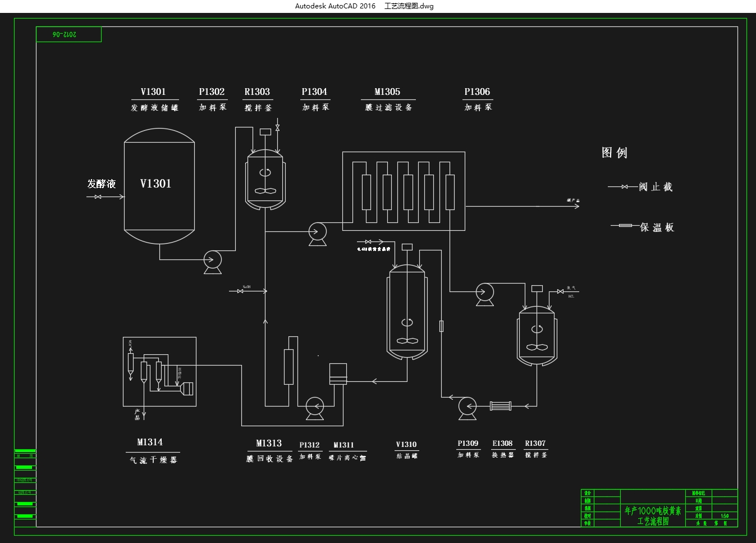
Task: Select the M1311 disc centrifuge symbol
Action: point(338,374)
